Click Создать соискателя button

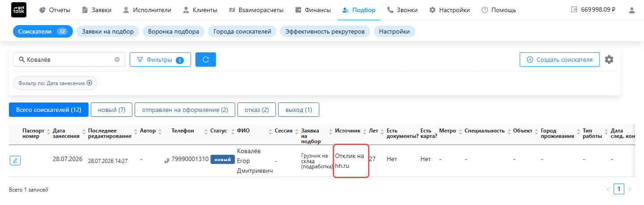(x=559, y=60)
